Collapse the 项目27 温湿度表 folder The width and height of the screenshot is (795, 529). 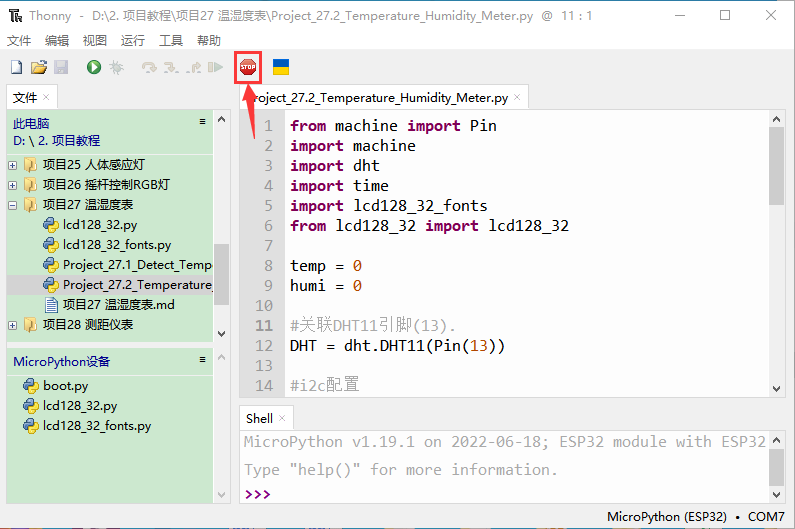click(x=13, y=205)
